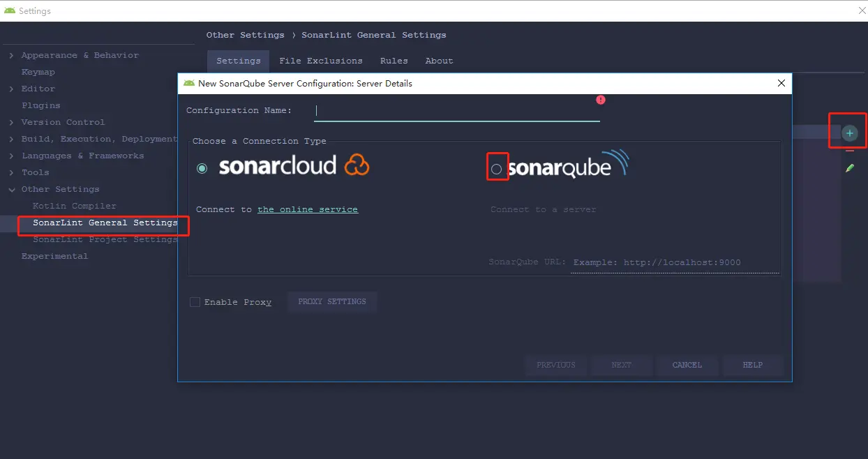The height and width of the screenshot is (459, 868).
Task: Enable the Proxy checkbox
Action: pos(195,302)
